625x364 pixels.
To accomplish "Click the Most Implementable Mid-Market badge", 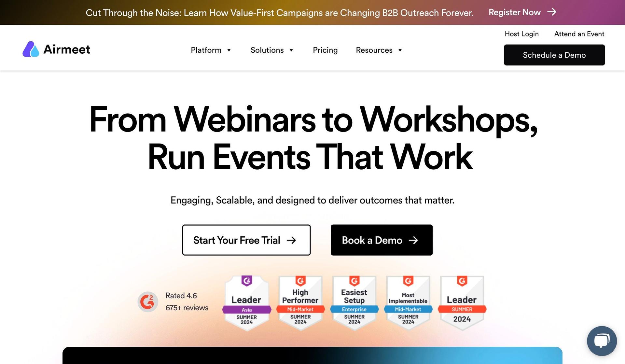I will point(408,303).
